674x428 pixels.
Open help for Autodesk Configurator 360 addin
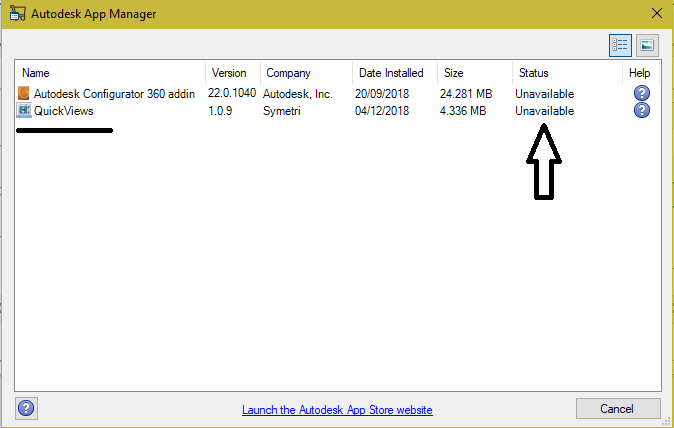[642, 93]
